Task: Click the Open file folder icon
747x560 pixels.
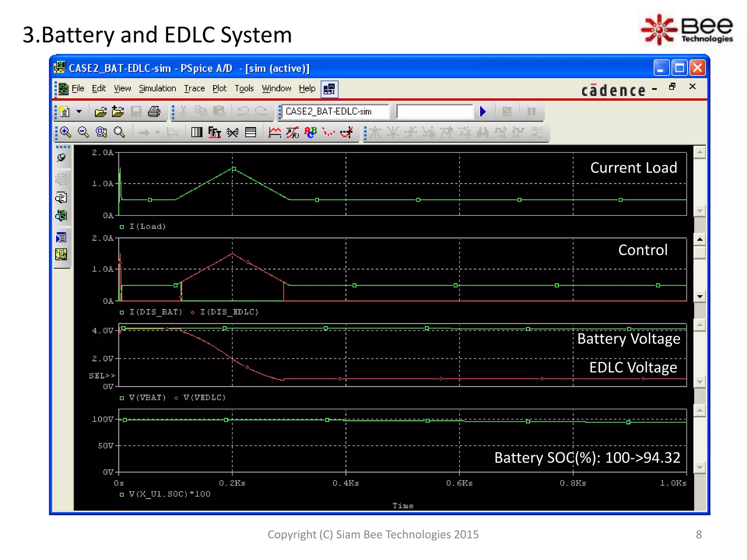Action: [100, 112]
